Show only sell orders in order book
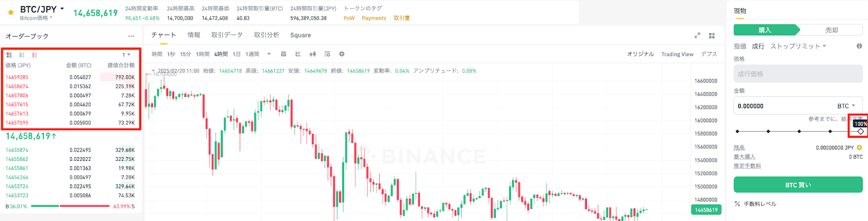 point(35,55)
